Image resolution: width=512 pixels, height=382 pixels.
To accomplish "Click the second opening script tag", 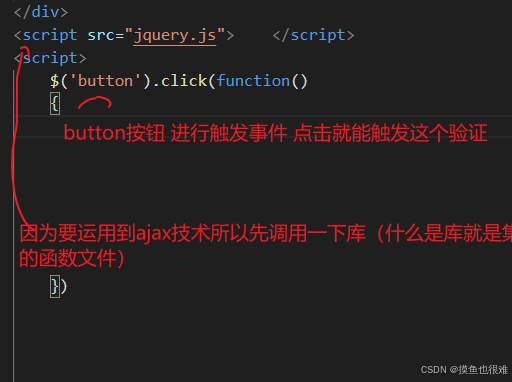I will click(50, 58).
